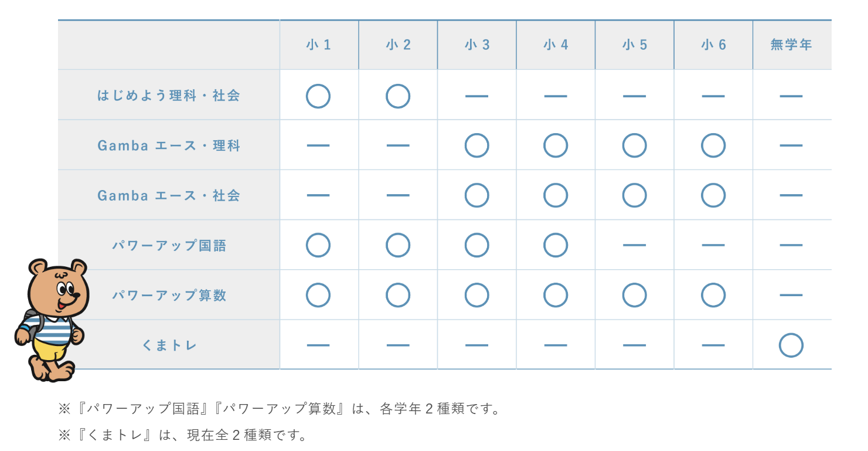The height and width of the screenshot is (451, 868).
Task: Click the circle for くまトレ under 無学年
Action: click(x=791, y=345)
